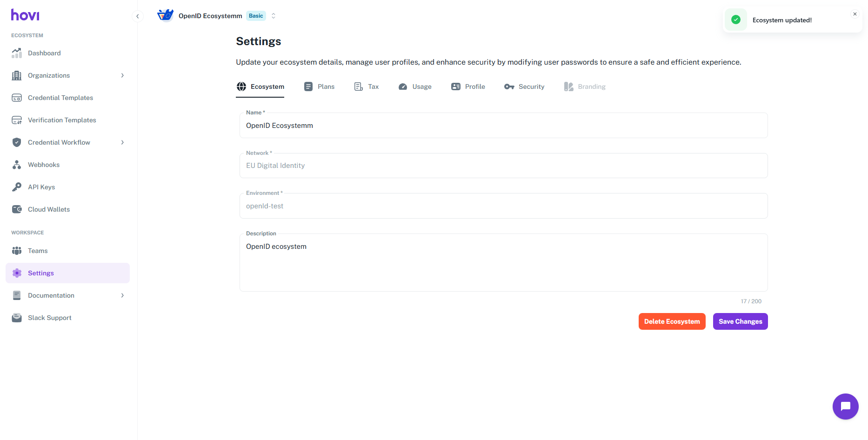868x440 pixels.
Task: Open the Usage tab
Action: click(415, 87)
